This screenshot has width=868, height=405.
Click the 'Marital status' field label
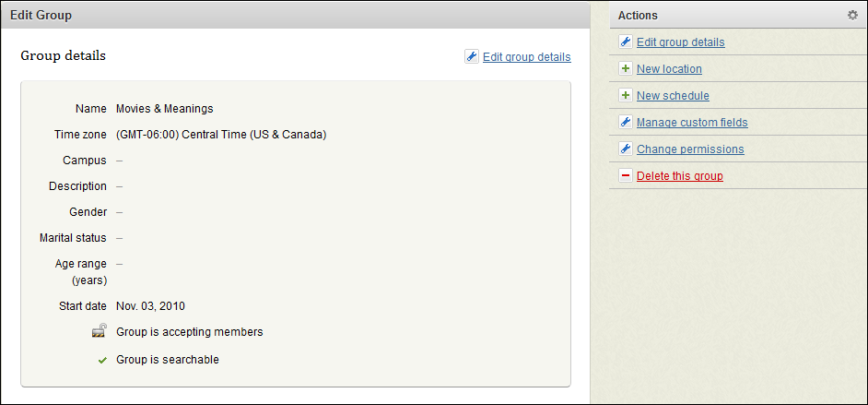point(73,238)
